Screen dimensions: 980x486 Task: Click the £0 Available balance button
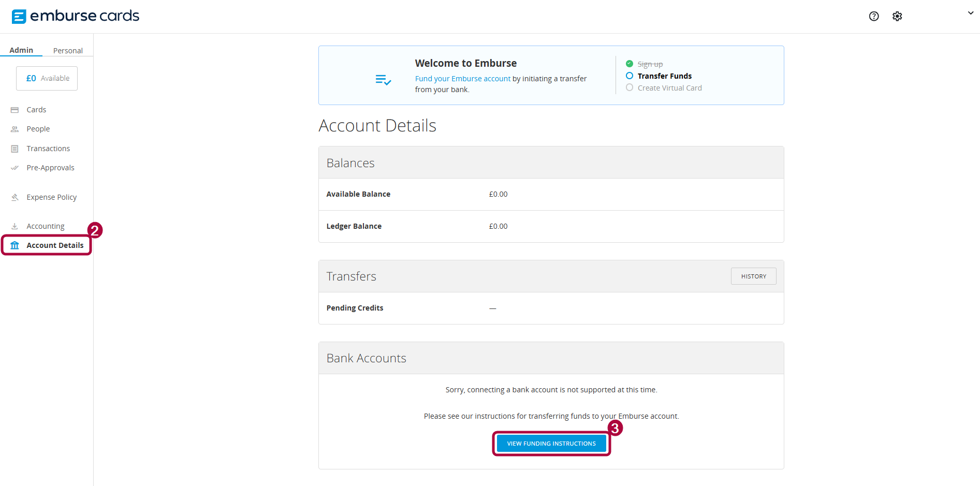tap(47, 78)
